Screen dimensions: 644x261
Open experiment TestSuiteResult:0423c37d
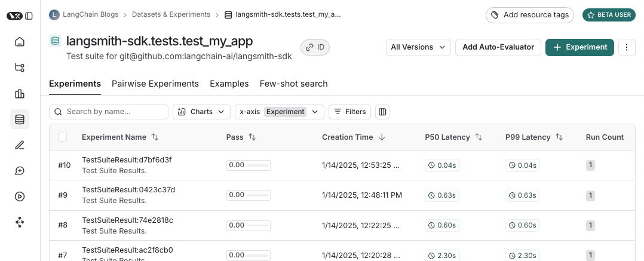(x=128, y=190)
